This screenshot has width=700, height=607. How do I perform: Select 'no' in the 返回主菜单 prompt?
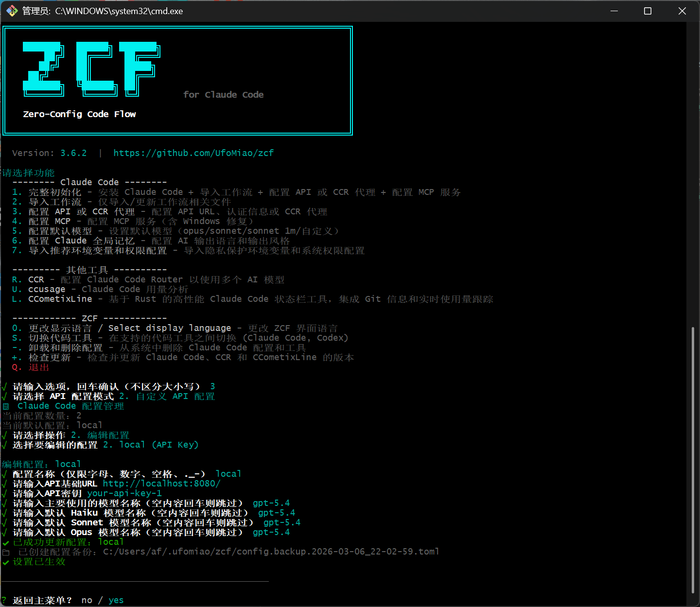[87, 600]
